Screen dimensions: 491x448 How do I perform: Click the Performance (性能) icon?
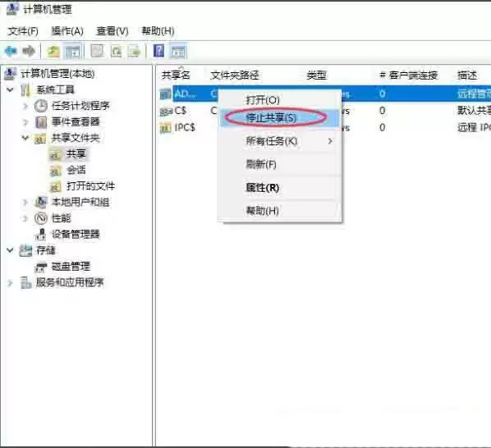[41, 218]
